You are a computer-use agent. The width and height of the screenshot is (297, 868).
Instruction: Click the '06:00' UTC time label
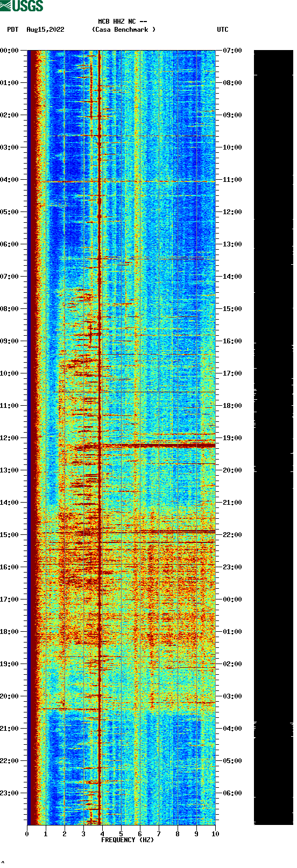[232, 793]
